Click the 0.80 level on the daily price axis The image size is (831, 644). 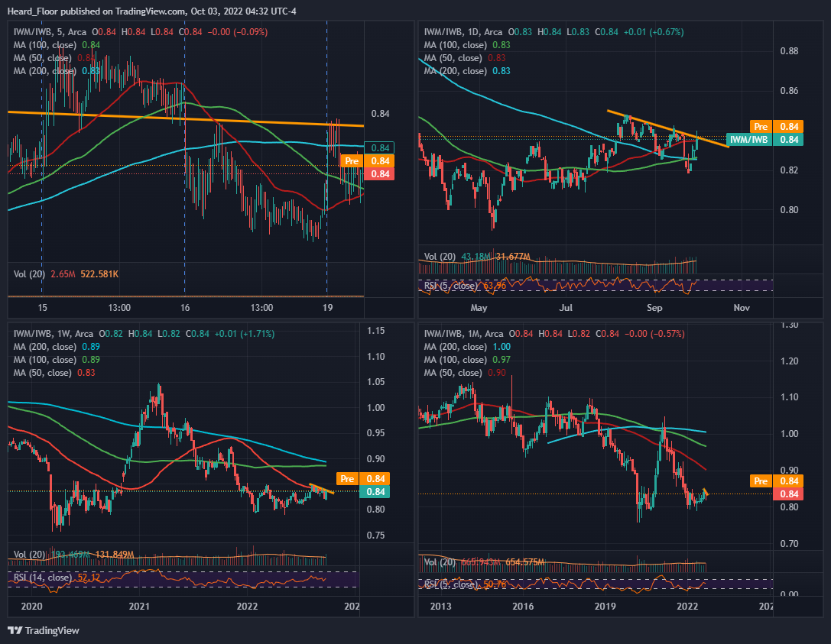pos(789,210)
